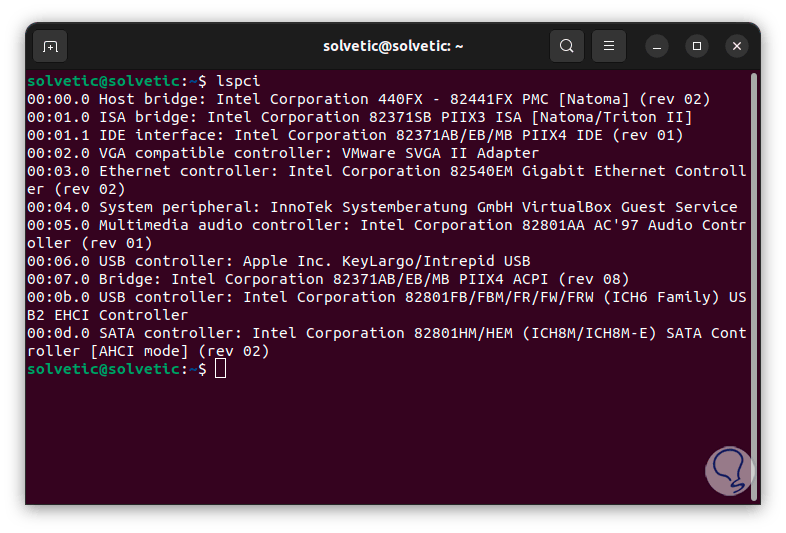Select the SATA controller ICH8M line

click(386, 333)
